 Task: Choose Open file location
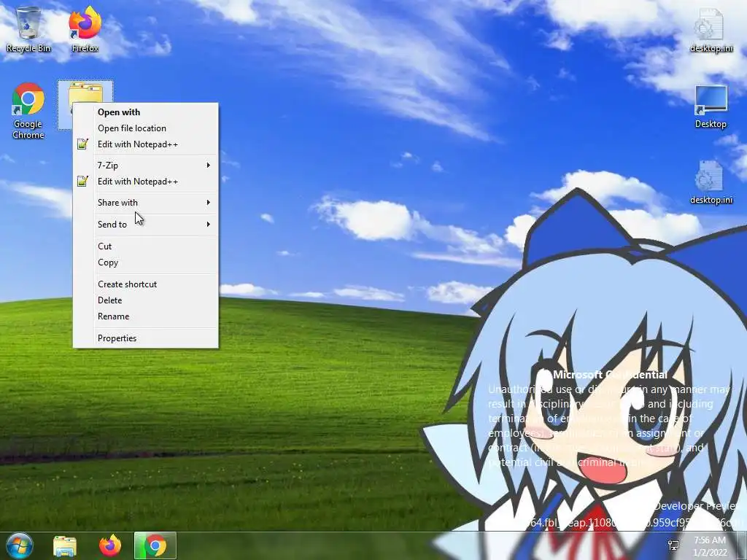tap(146, 128)
